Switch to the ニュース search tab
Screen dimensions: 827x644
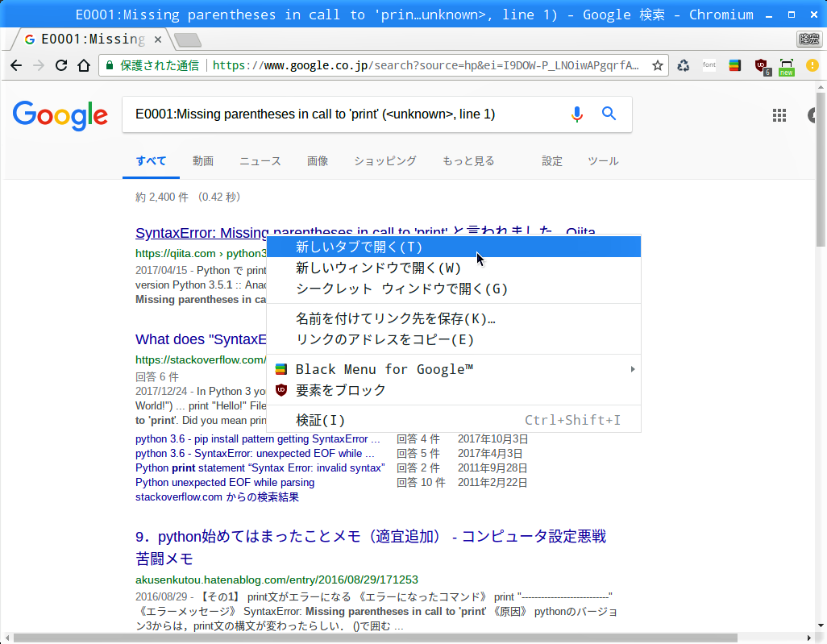[260, 161]
